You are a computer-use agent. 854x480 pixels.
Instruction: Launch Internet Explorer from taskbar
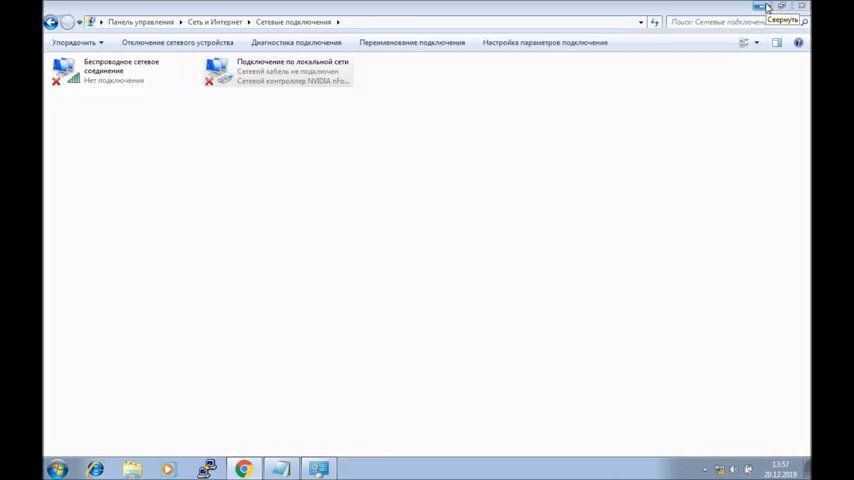(x=95, y=469)
